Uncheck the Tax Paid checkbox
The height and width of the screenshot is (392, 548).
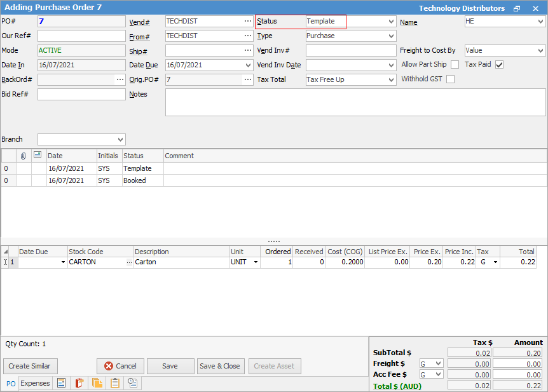(499, 65)
